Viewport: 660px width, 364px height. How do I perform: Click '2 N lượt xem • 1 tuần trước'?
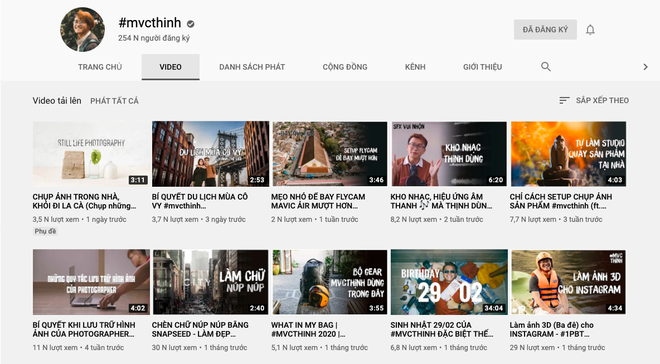[314, 219]
